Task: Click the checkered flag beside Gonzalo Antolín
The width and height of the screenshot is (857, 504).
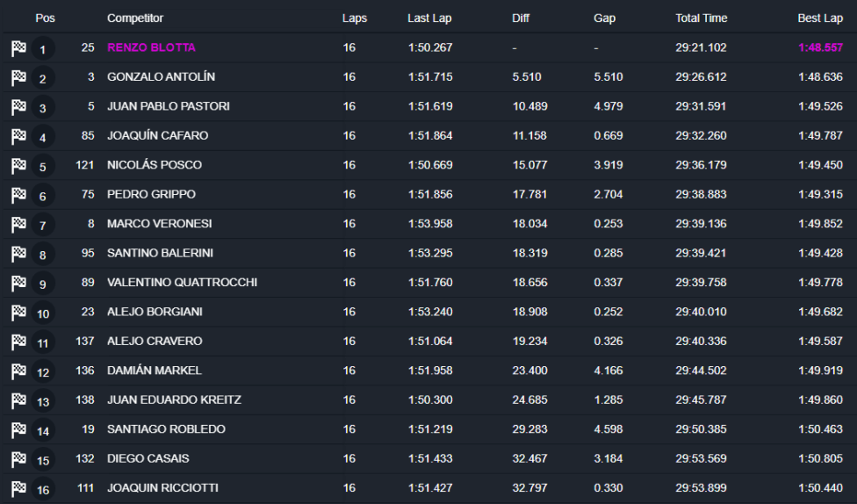Action: click(x=18, y=78)
